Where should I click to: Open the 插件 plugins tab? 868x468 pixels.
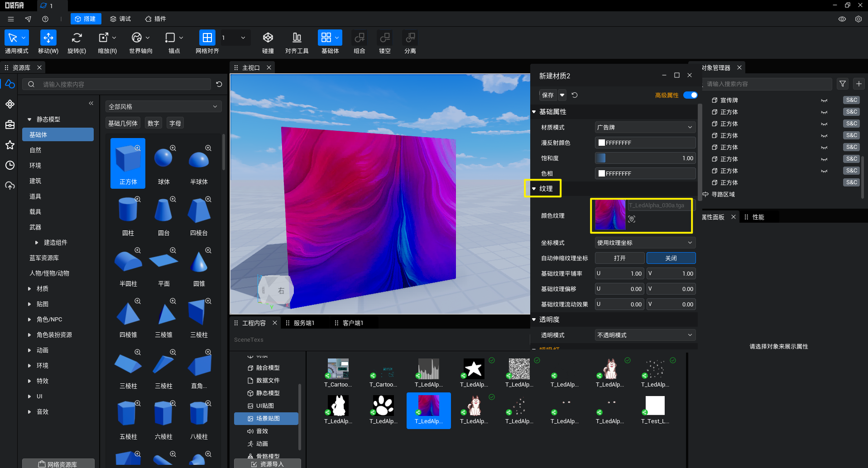coord(155,19)
